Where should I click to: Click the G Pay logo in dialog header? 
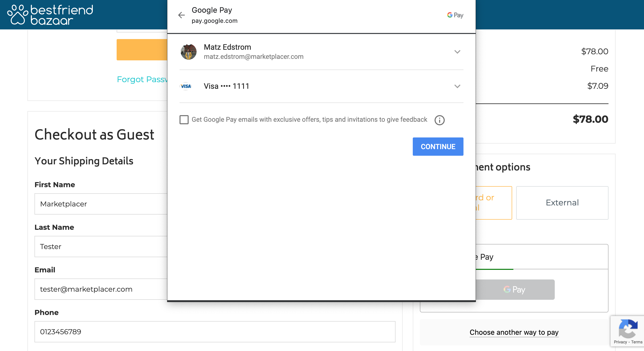pyautogui.click(x=455, y=15)
